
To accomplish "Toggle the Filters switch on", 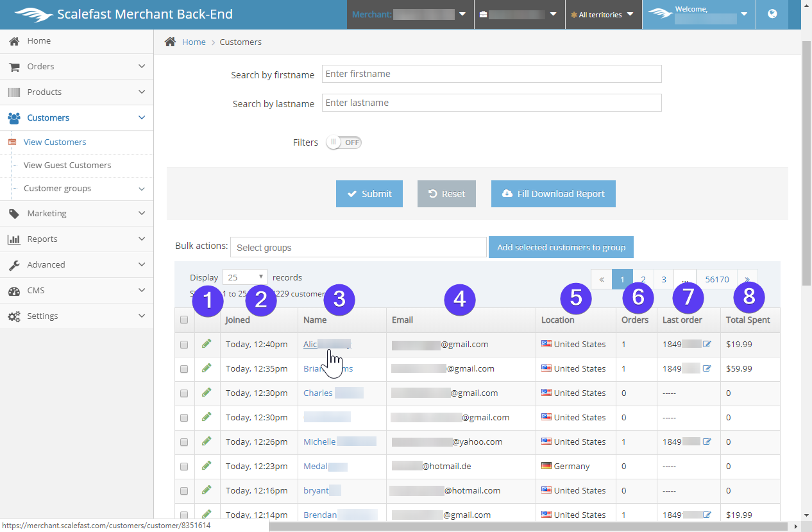I will point(344,142).
